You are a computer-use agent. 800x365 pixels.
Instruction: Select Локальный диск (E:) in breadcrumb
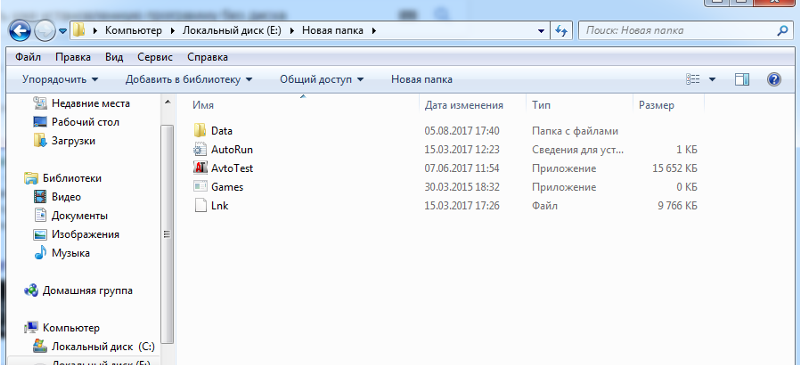point(231,31)
